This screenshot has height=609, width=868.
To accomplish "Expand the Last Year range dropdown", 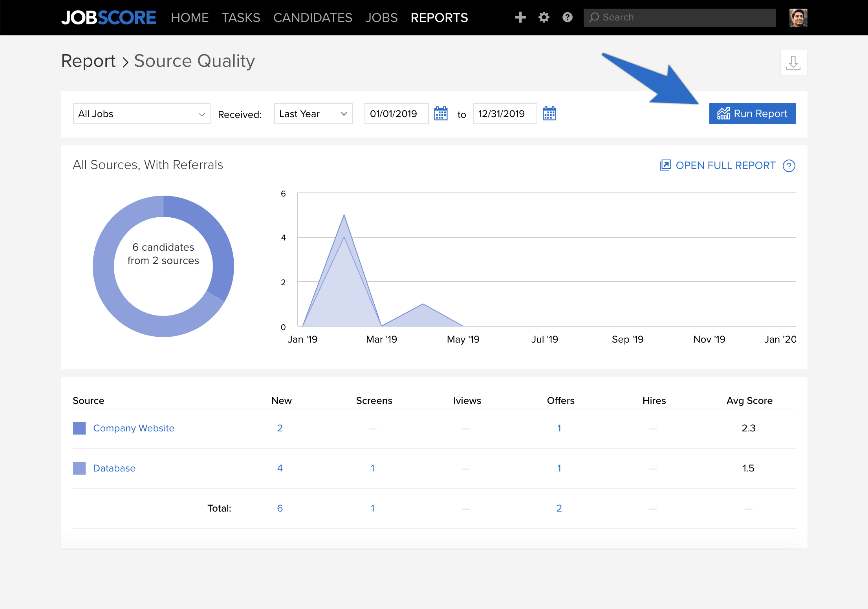I will click(313, 114).
